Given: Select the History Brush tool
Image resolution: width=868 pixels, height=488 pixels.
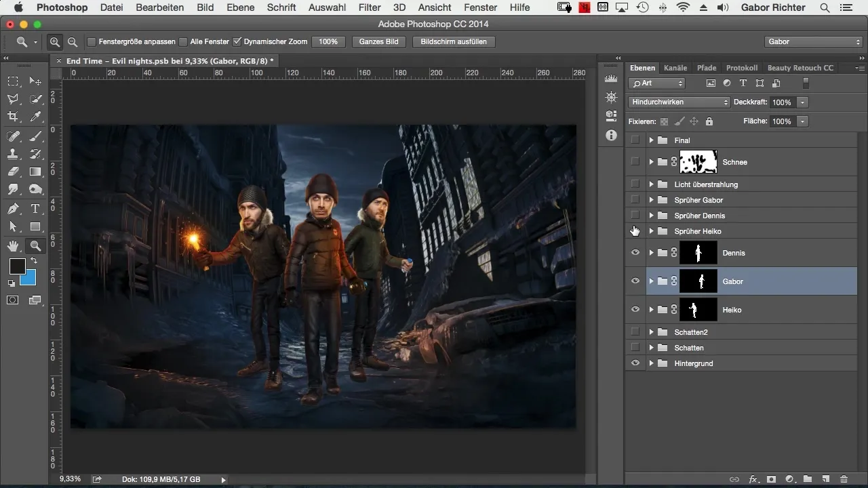Looking at the screenshot, I should (36, 154).
